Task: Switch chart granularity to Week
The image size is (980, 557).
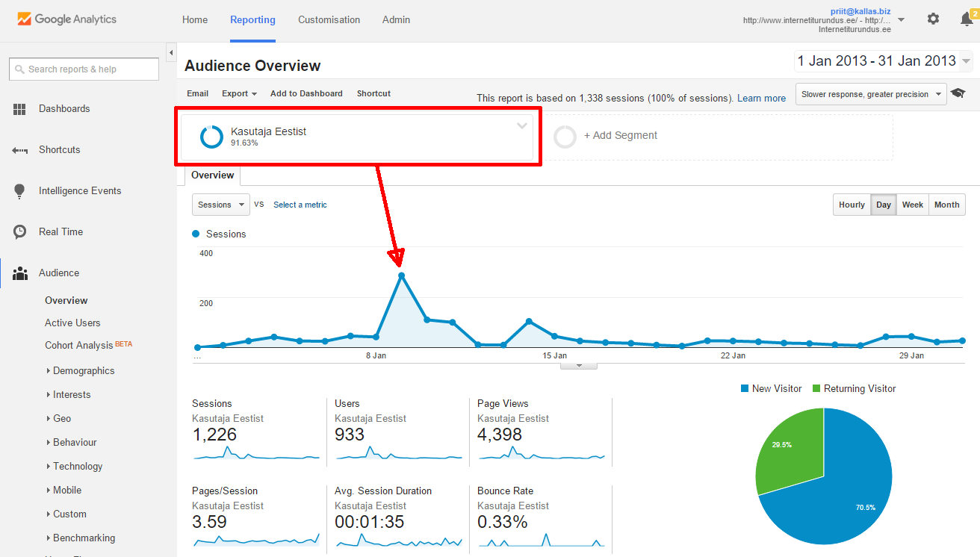Action: [x=912, y=205]
